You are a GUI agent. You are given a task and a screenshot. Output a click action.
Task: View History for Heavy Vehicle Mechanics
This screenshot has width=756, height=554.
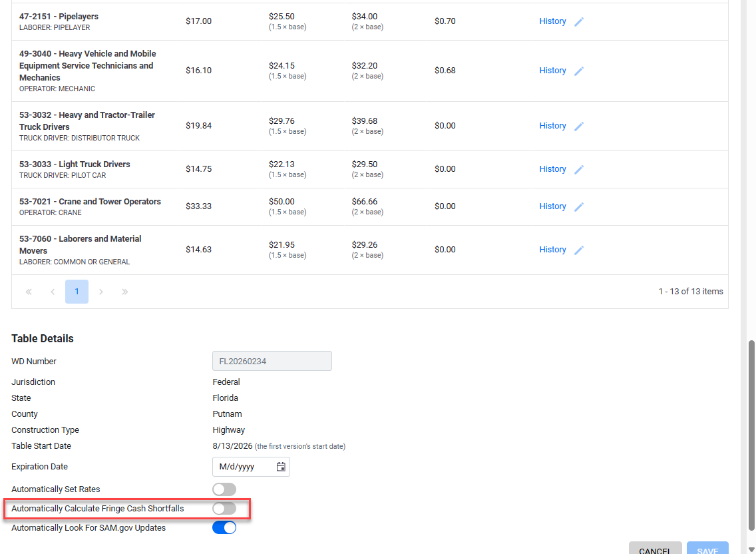[x=552, y=71]
